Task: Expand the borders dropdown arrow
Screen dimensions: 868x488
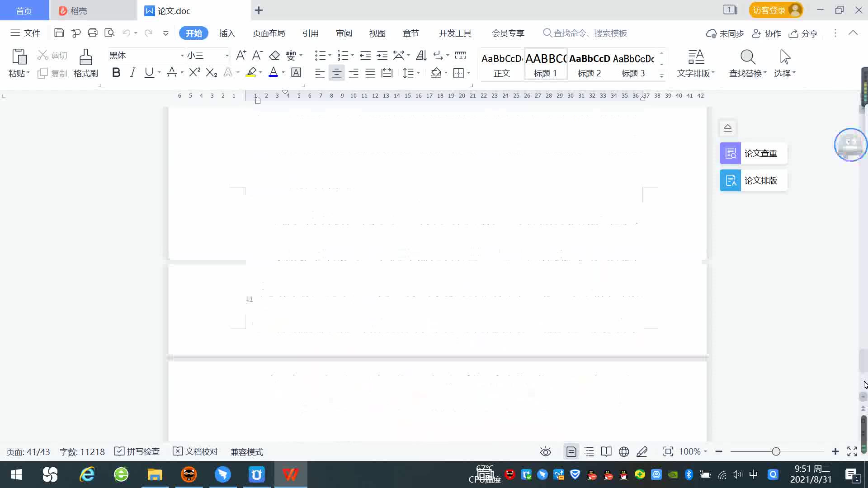Action: pos(469,73)
